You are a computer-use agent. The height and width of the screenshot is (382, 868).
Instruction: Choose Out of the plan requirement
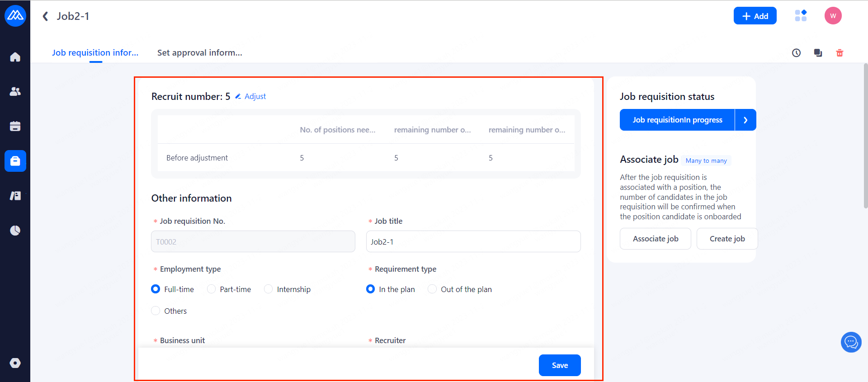[x=432, y=289]
